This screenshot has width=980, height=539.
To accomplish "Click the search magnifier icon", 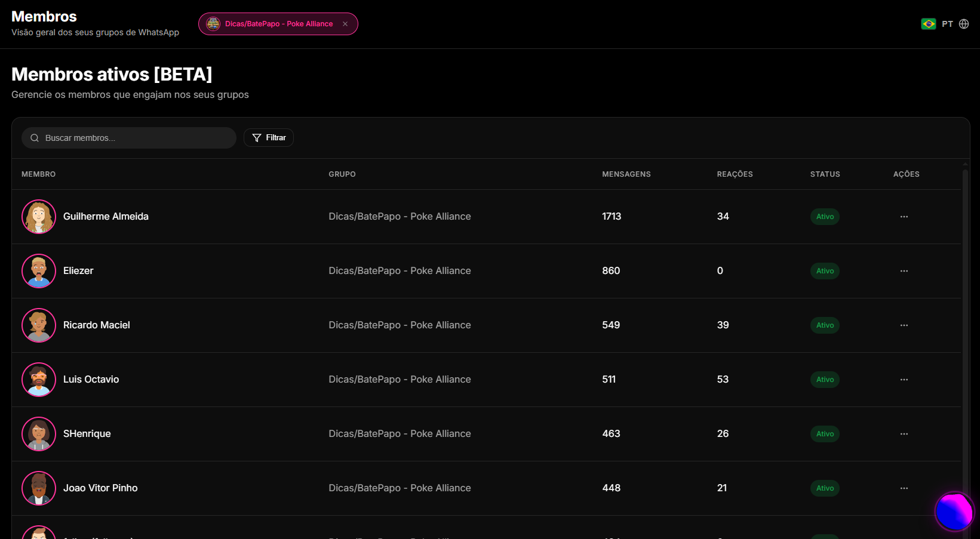I will click(x=35, y=138).
